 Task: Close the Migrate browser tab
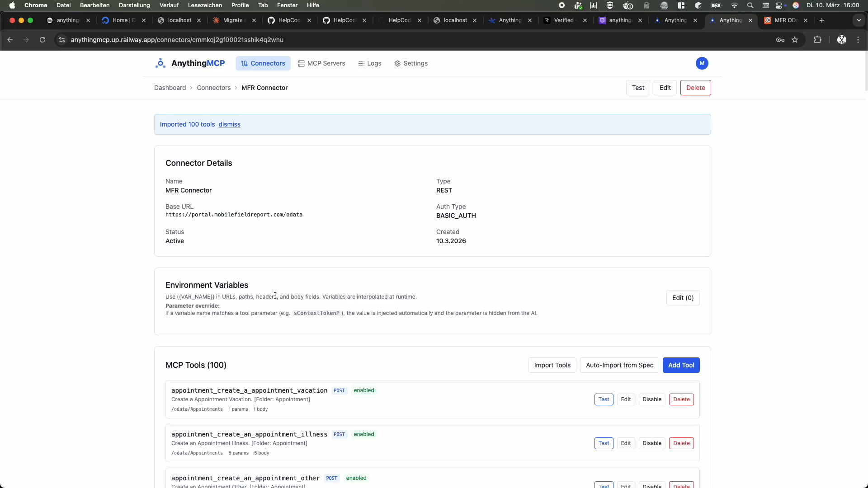tap(254, 20)
